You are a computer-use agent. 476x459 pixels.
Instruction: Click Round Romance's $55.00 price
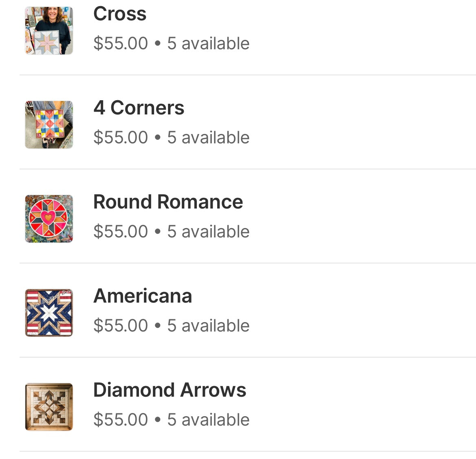pos(121,232)
